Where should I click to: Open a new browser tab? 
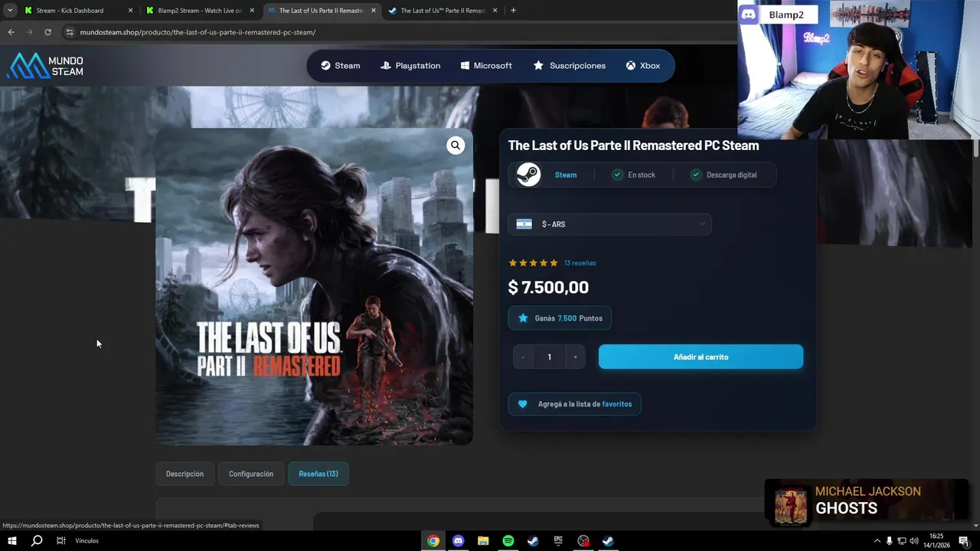click(513, 11)
